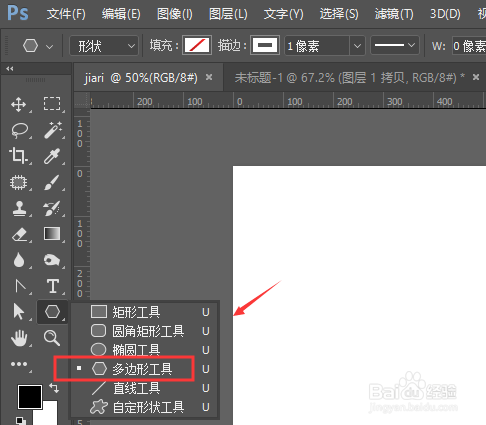Open the 编辑(E) menu
The width and height of the screenshot is (486, 425).
point(121,14)
